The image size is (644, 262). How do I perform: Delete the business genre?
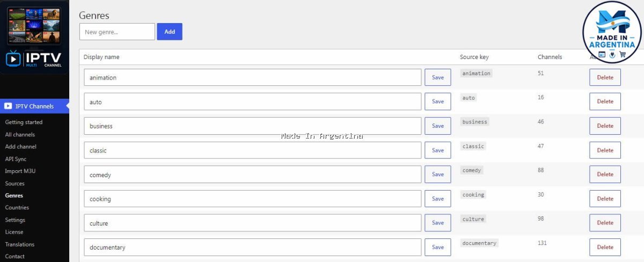pyautogui.click(x=605, y=126)
